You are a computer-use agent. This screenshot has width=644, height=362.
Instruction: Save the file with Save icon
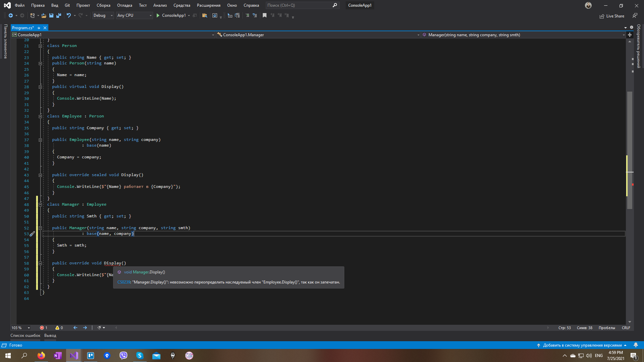tap(51, 15)
